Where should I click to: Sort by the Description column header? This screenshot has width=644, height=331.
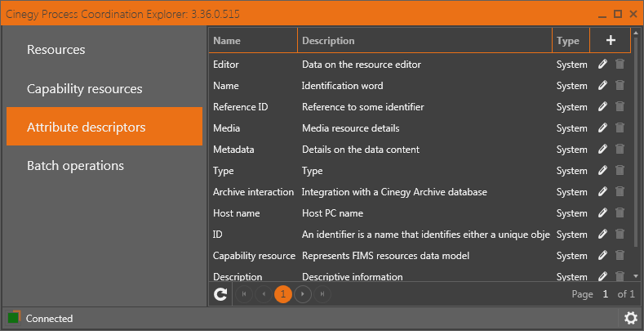pos(424,40)
